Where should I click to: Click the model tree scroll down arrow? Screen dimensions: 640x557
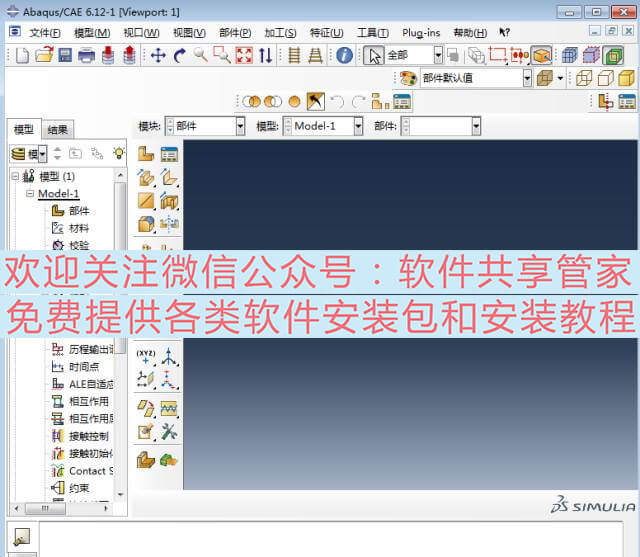point(120,495)
